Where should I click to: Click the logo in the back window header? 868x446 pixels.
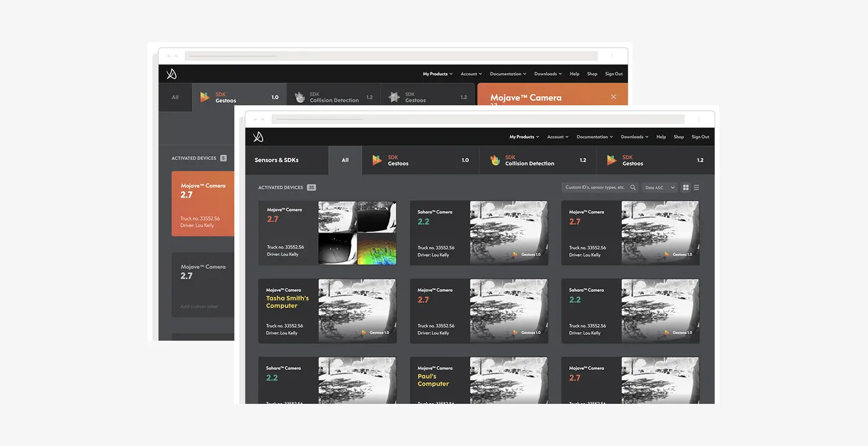[172, 74]
